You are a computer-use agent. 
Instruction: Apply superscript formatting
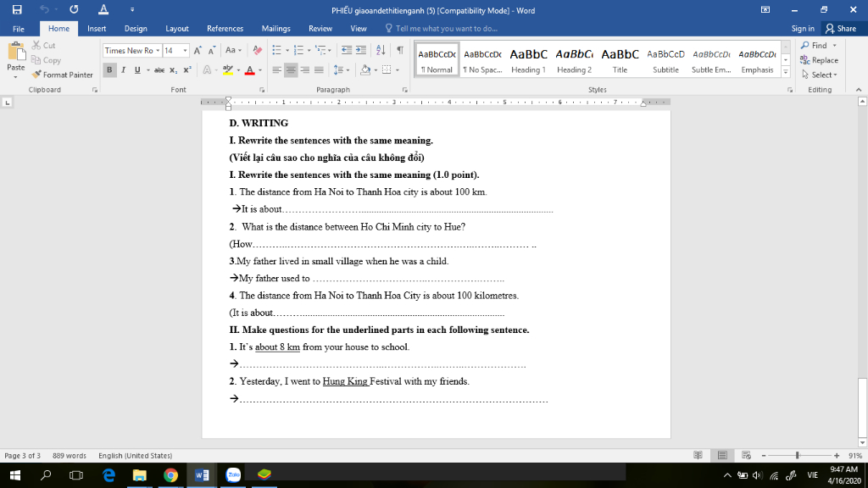187,69
